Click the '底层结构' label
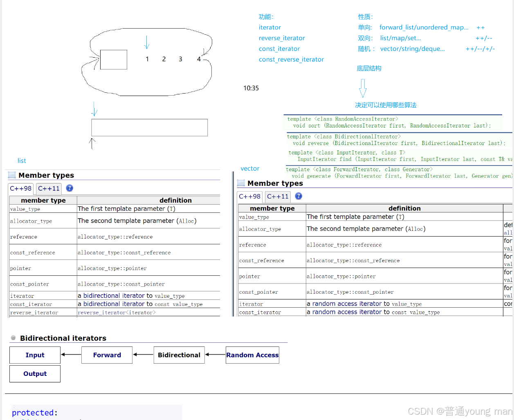 coord(369,68)
